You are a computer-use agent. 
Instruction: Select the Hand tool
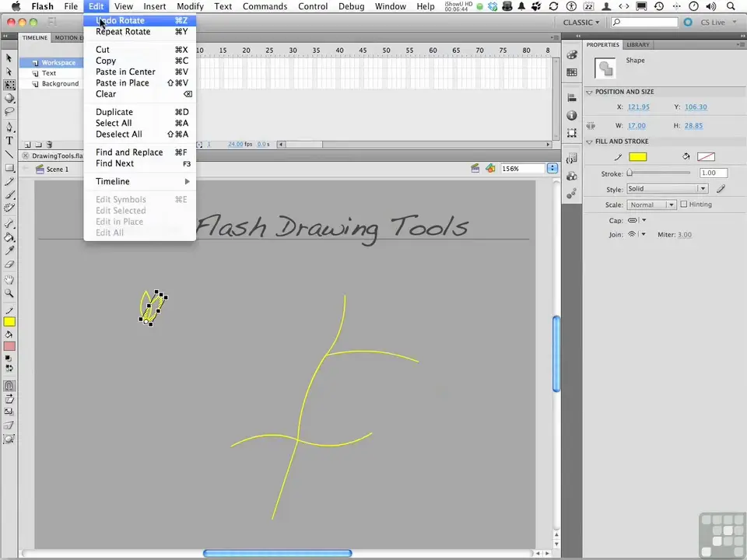point(9,280)
